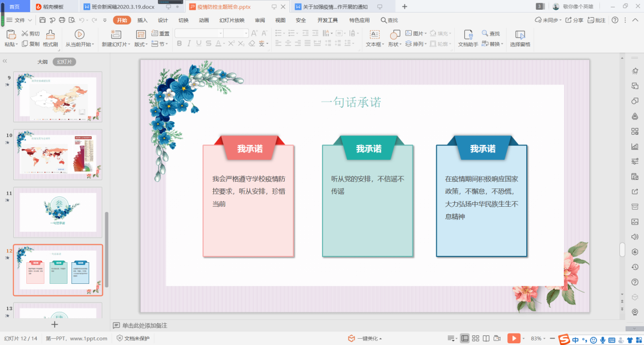Toggle normal view button in status bar

click(465, 339)
